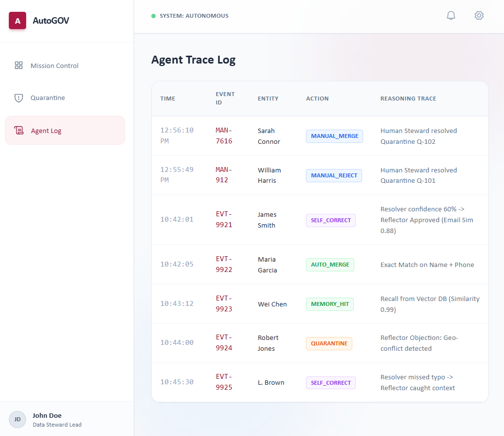Screen dimensions: 504x436
Task: Go to Mission Control page
Action: [x=54, y=66]
